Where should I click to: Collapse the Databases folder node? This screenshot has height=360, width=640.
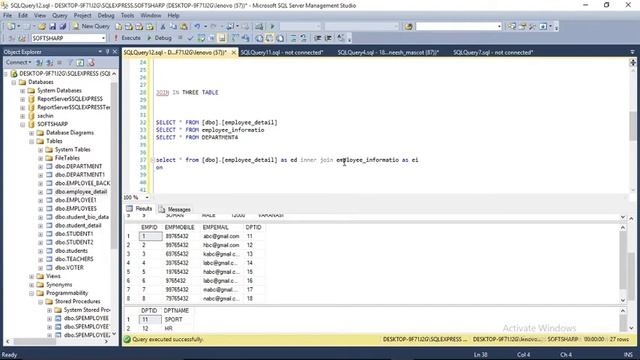(14, 82)
